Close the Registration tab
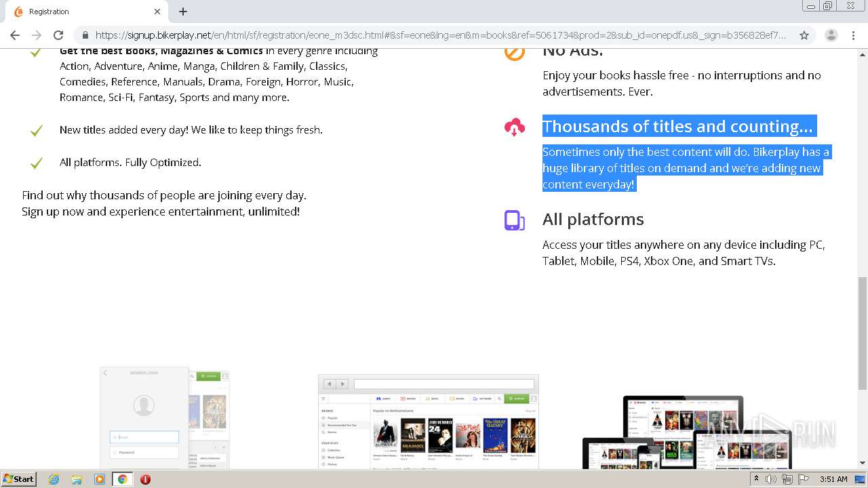This screenshot has width=868, height=488. click(157, 12)
